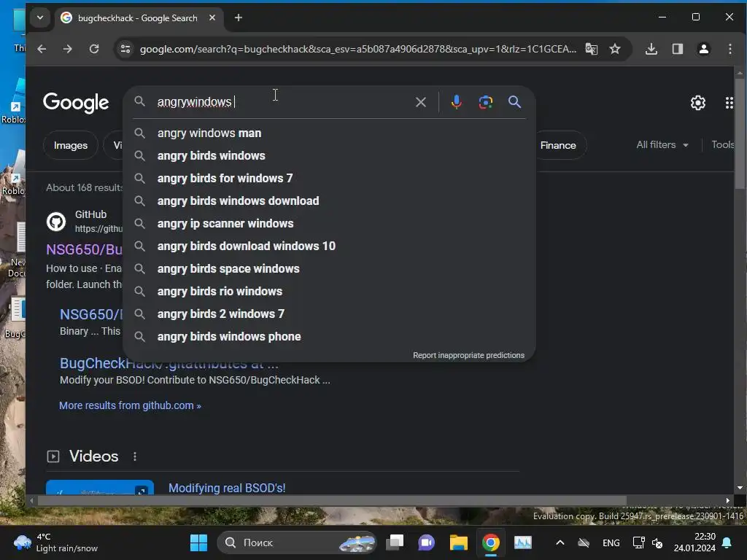Go back to the previous page
Viewport: 747px width, 560px height.
click(x=42, y=49)
